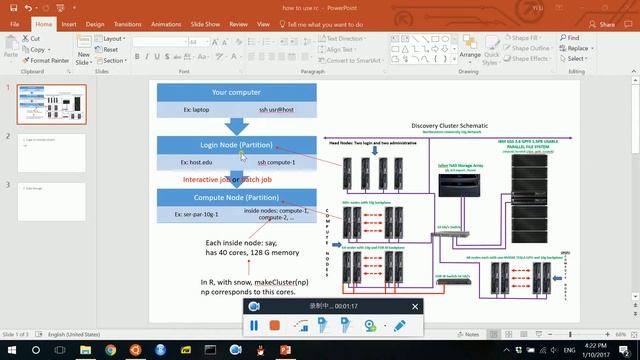Open File Explorer from taskbar
The width and height of the screenshot is (640, 360).
coord(85,350)
